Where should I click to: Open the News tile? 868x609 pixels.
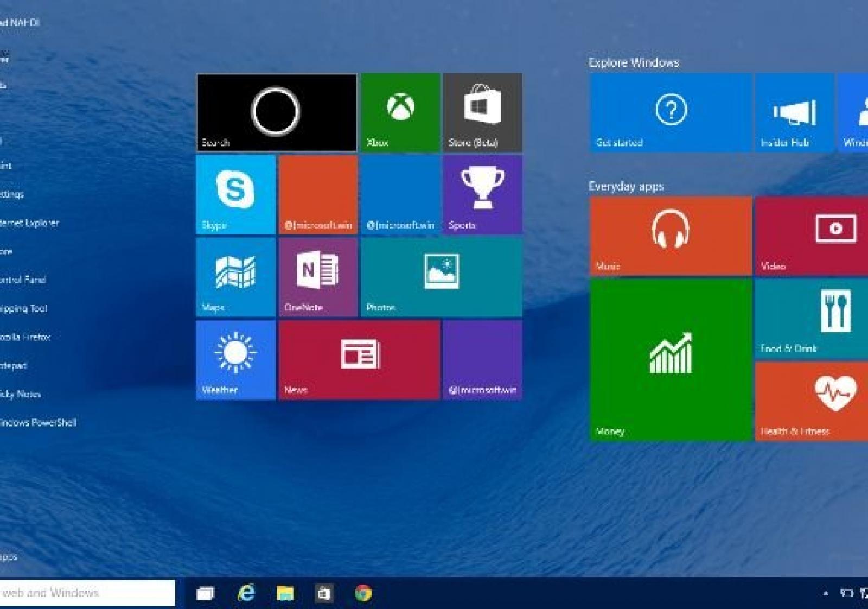[x=359, y=360]
